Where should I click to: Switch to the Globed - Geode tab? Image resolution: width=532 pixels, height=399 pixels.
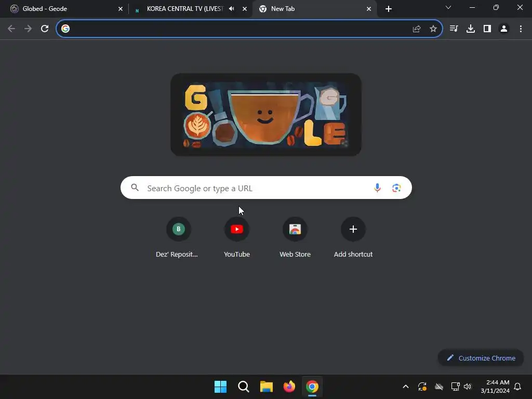66,9
